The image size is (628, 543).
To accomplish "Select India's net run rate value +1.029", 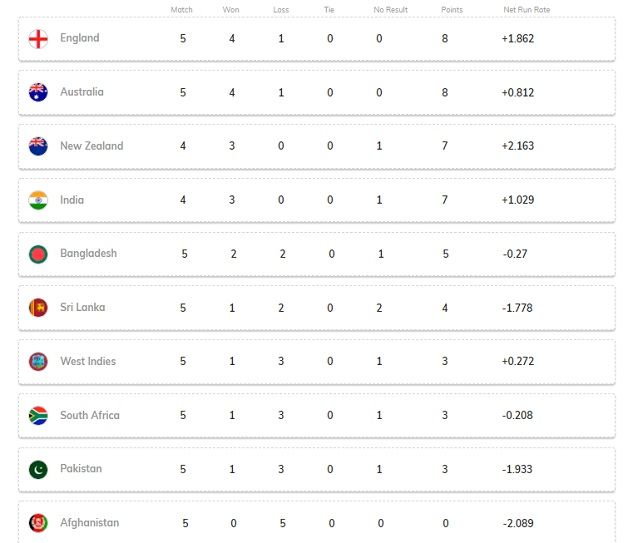I will pos(518,200).
